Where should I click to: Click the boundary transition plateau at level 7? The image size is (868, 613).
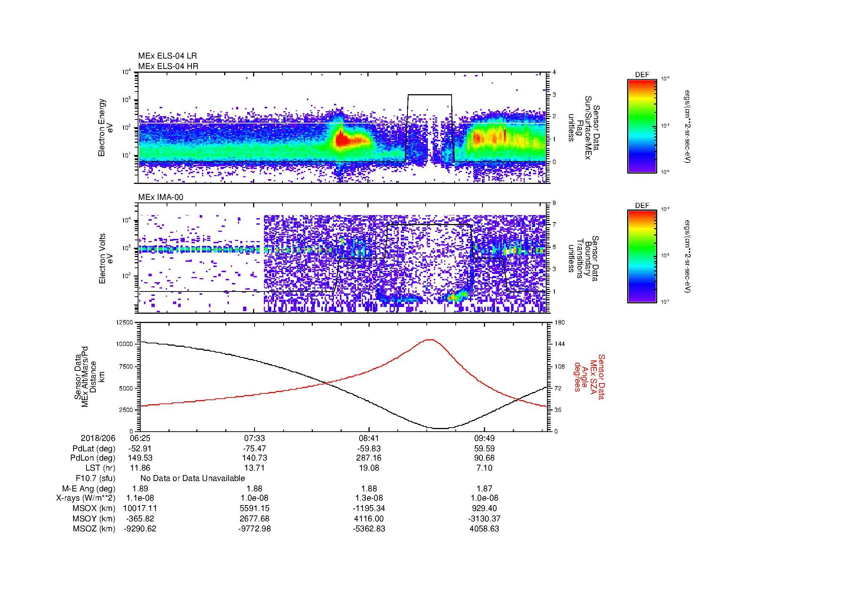[x=429, y=225]
